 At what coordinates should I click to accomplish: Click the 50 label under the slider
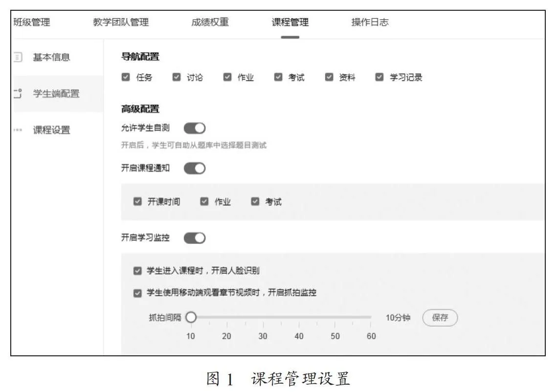335,336
